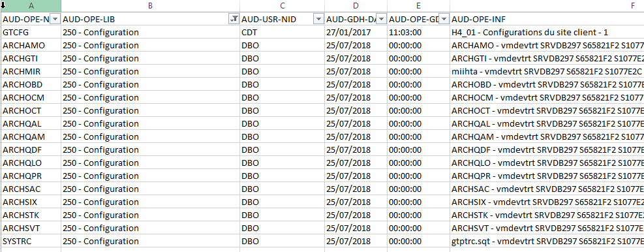Select column B header
Image resolution: width=644 pixels, height=252 pixels.
[x=150, y=6]
